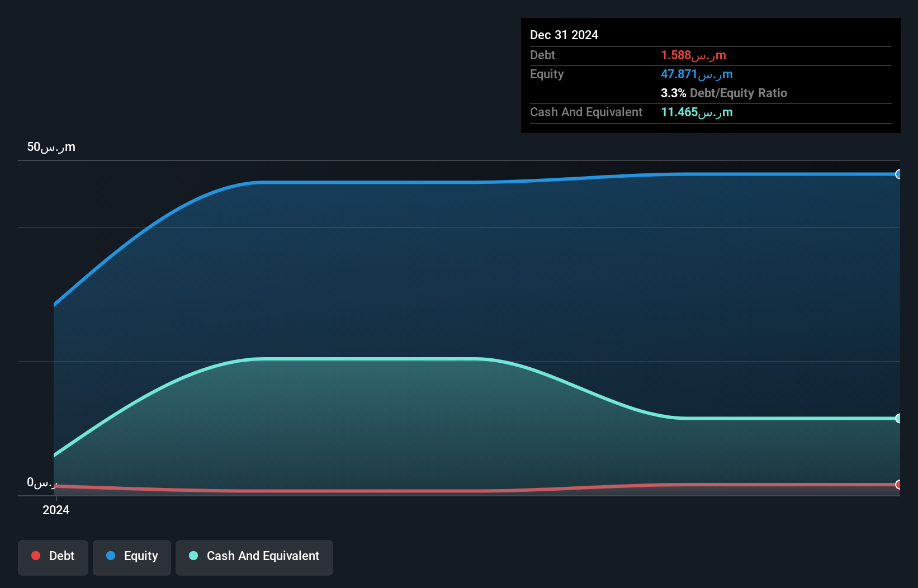Click the red Debt legend dot
Image resolution: width=918 pixels, height=588 pixels.
pyautogui.click(x=36, y=556)
